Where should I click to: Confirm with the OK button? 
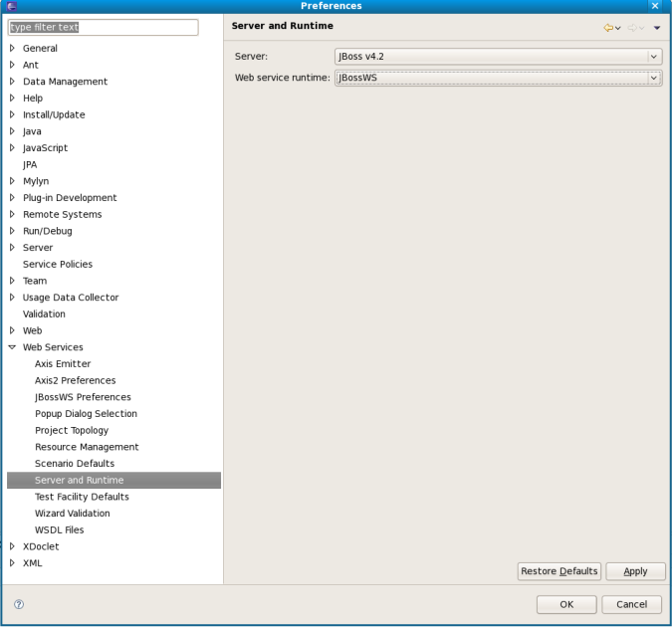[x=566, y=604]
